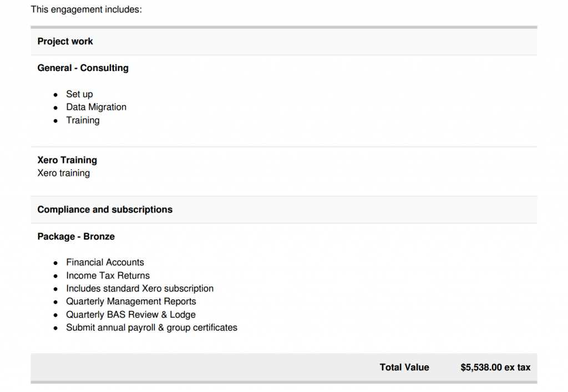
Task: Click the "Set up" list item
Action: (x=79, y=94)
